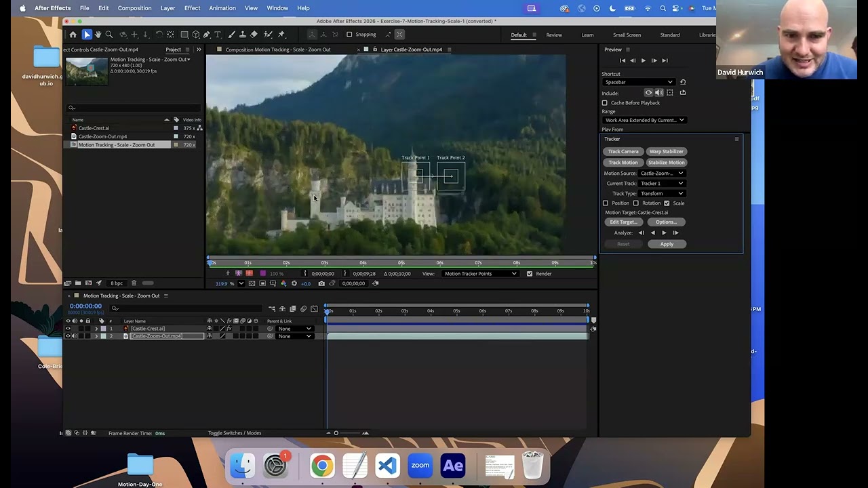Click the tracker Options button
Screen dimensions: 868x488
click(666, 222)
